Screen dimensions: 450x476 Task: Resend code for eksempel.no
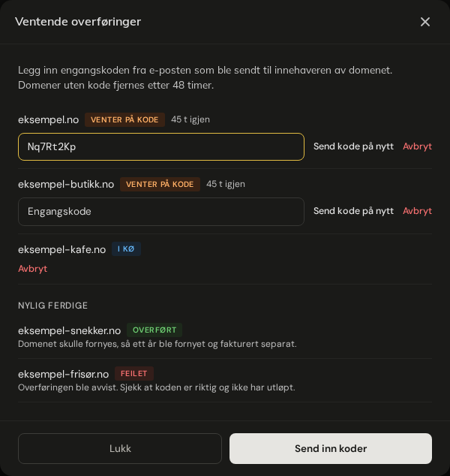353,146
